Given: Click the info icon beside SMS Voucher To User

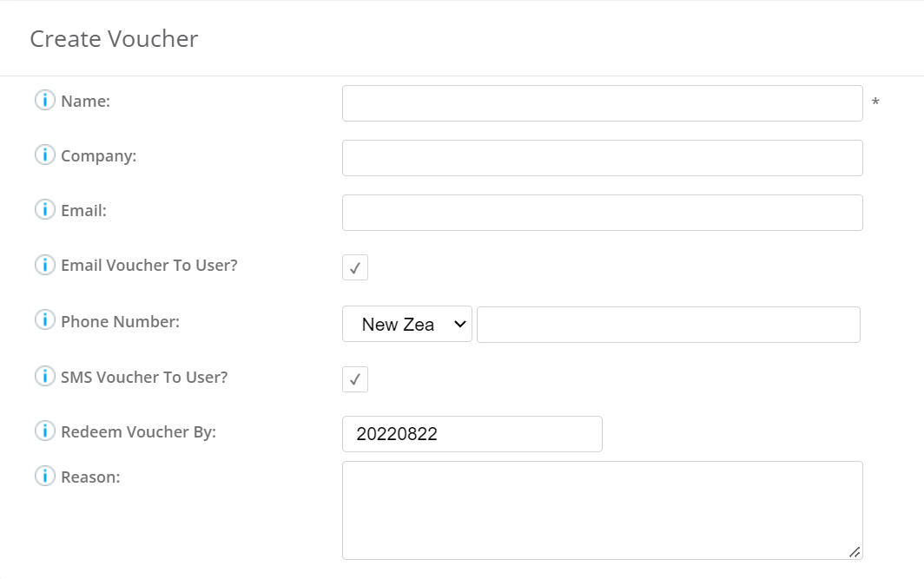Looking at the screenshot, I should (x=44, y=377).
